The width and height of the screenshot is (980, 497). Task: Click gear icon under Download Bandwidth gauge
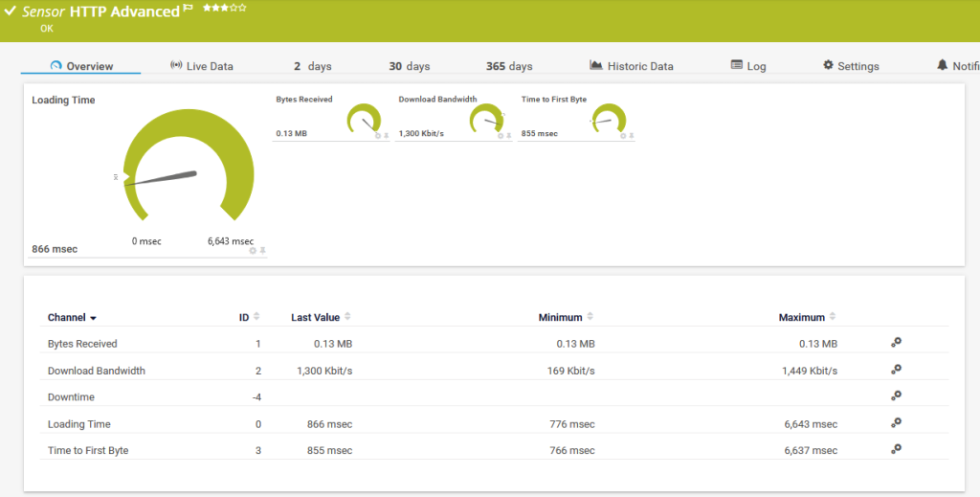501,136
